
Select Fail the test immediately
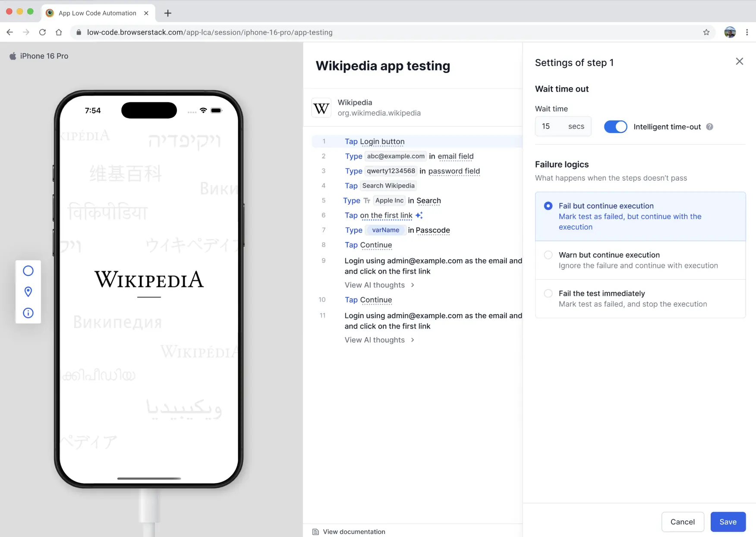coord(548,293)
